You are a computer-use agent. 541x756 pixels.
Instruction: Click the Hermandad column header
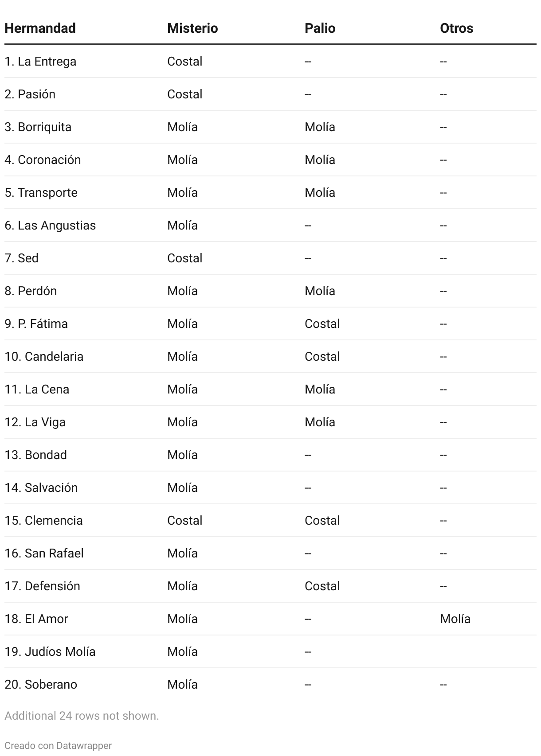pos(40,28)
